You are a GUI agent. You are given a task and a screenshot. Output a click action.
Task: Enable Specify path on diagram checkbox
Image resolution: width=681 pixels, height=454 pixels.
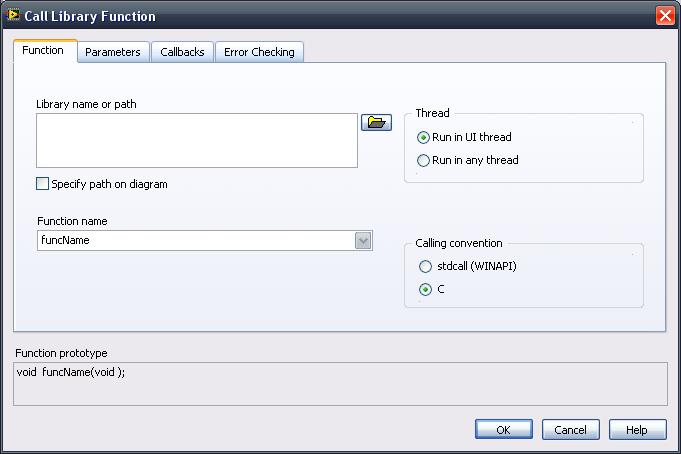[x=42, y=184]
